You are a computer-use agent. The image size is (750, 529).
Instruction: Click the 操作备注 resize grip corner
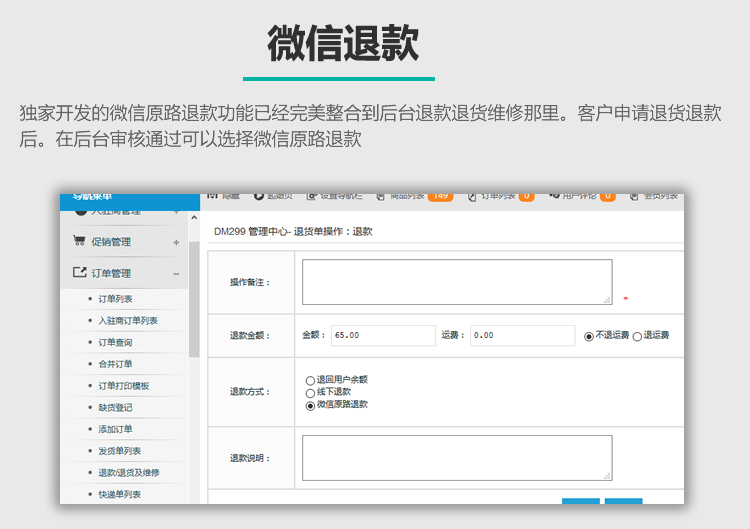(607, 300)
